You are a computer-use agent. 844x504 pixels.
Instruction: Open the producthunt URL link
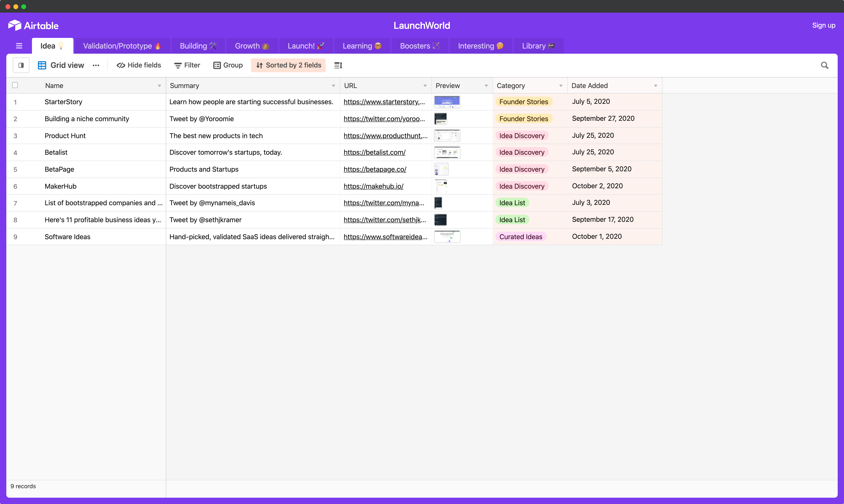[x=385, y=136]
